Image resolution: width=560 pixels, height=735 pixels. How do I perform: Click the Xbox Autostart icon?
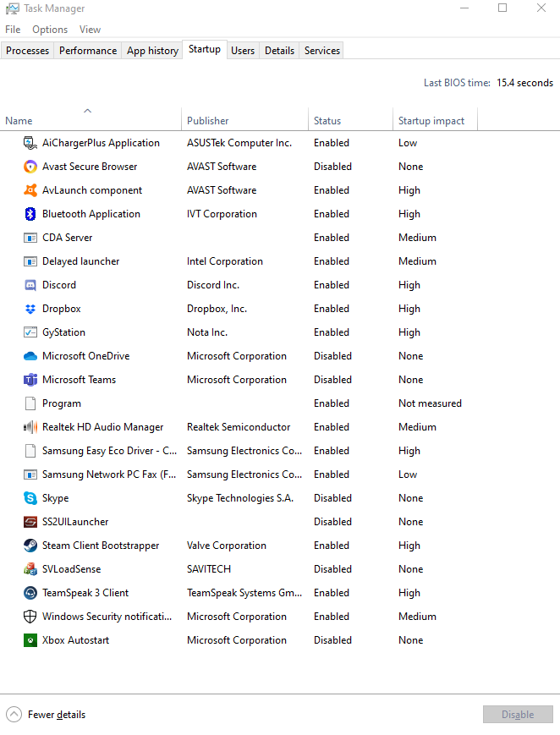tap(30, 639)
